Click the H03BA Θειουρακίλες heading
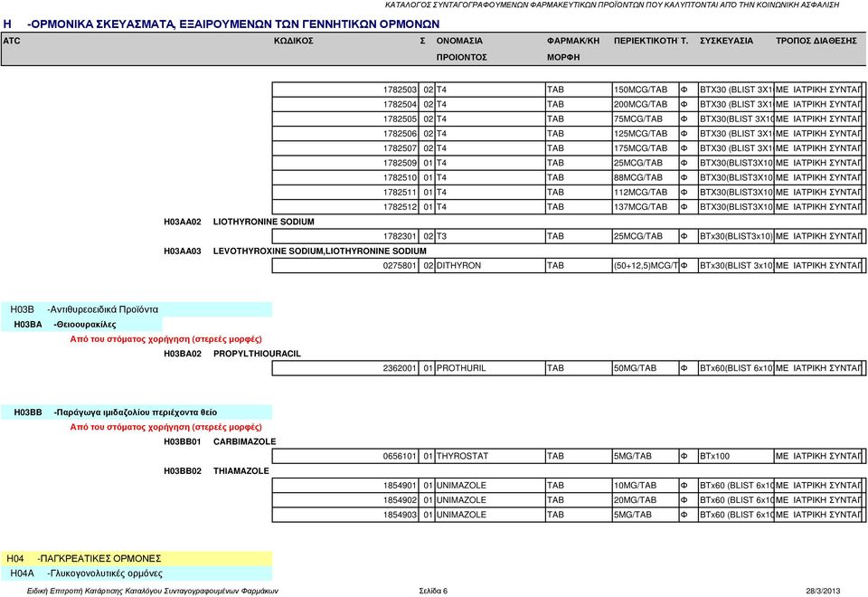Screen dimensions: 868x597 (x=81, y=325)
